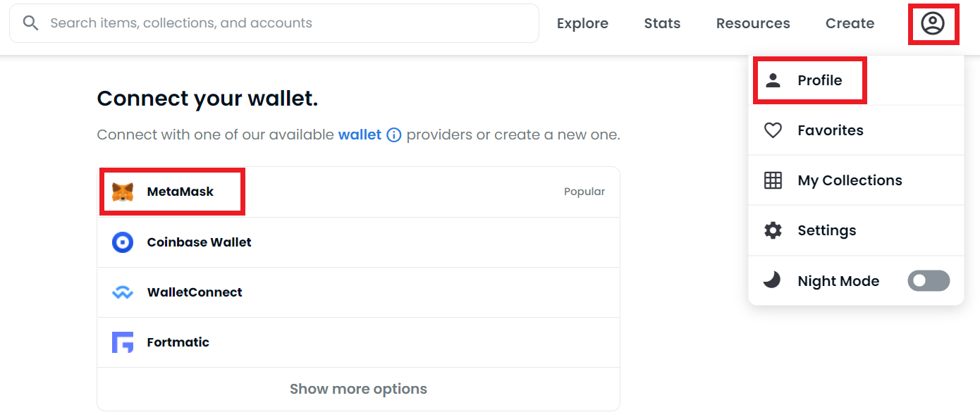Click the My Collections grid icon

pyautogui.click(x=773, y=180)
